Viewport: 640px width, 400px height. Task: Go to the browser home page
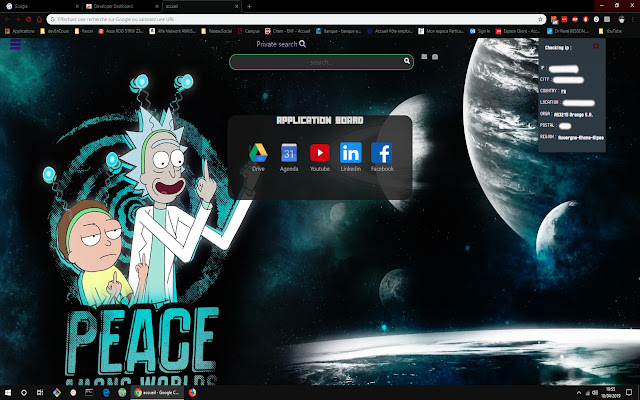pos(39,19)
